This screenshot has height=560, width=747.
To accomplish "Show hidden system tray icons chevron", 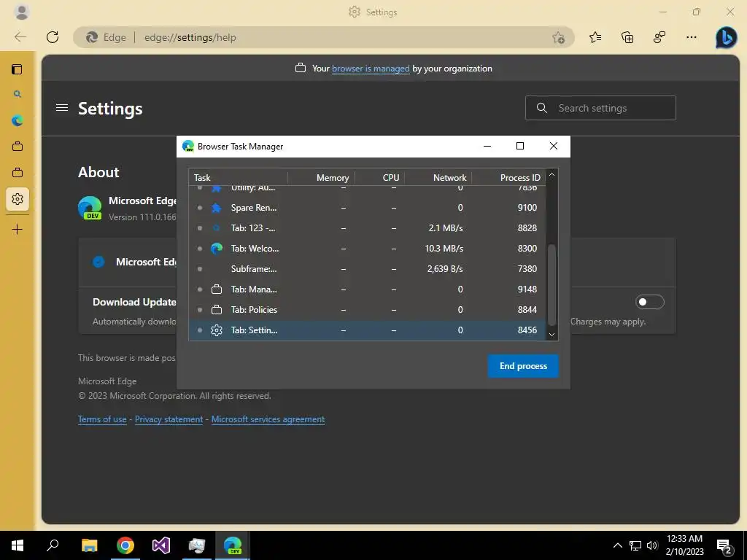I will click(617, 545).
